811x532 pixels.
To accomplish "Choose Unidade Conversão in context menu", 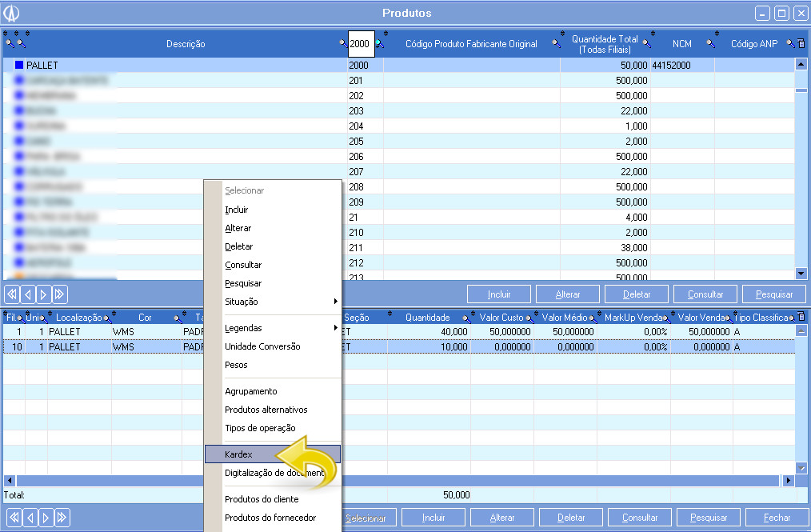I will (262, 346).
